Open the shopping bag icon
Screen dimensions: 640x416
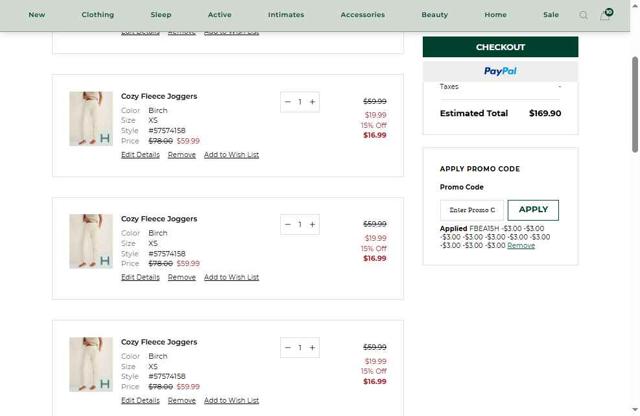(x=605, y=15)
